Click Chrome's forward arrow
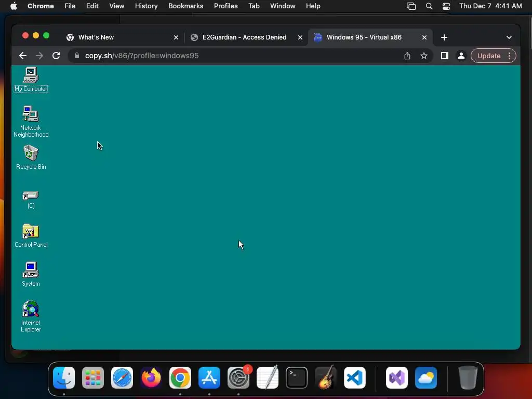 (39, 56)
